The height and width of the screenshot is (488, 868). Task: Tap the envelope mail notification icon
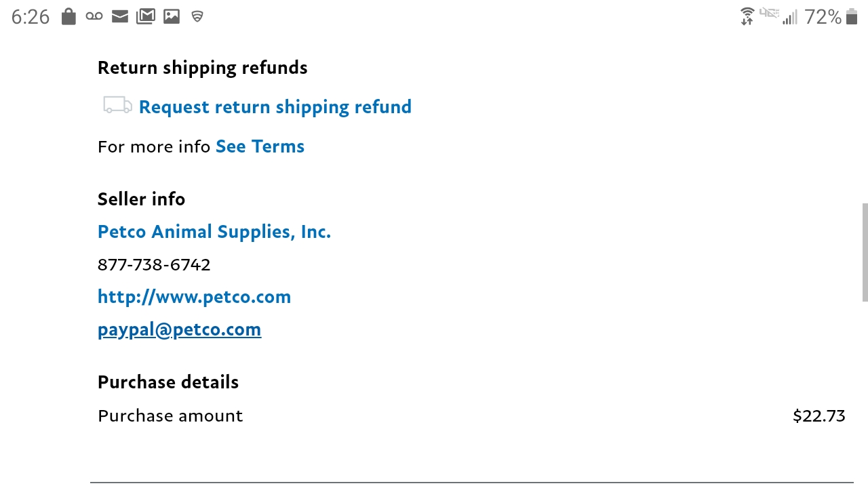[x=120, y=16]
